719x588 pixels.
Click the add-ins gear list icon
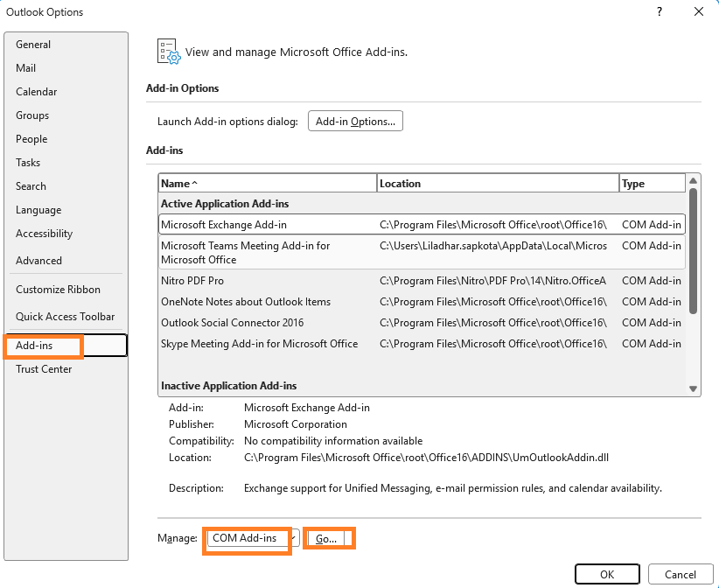(168, 52)
